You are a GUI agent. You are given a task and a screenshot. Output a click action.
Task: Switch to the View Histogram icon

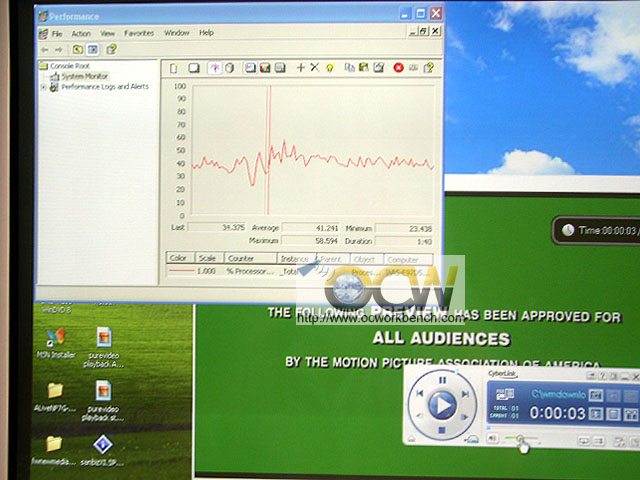point(265,68)
